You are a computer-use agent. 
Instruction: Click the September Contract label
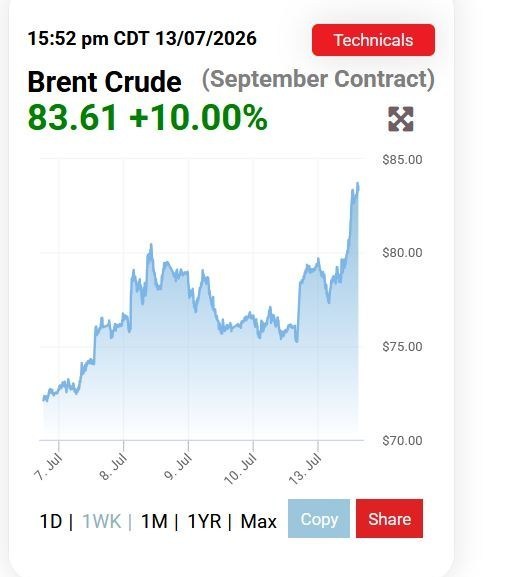coord(318,79)
